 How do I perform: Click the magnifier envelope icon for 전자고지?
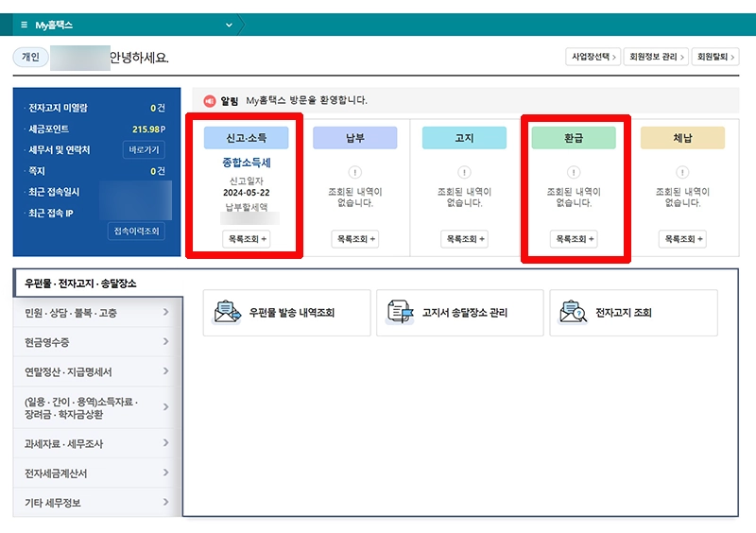(x=574, y=312)
